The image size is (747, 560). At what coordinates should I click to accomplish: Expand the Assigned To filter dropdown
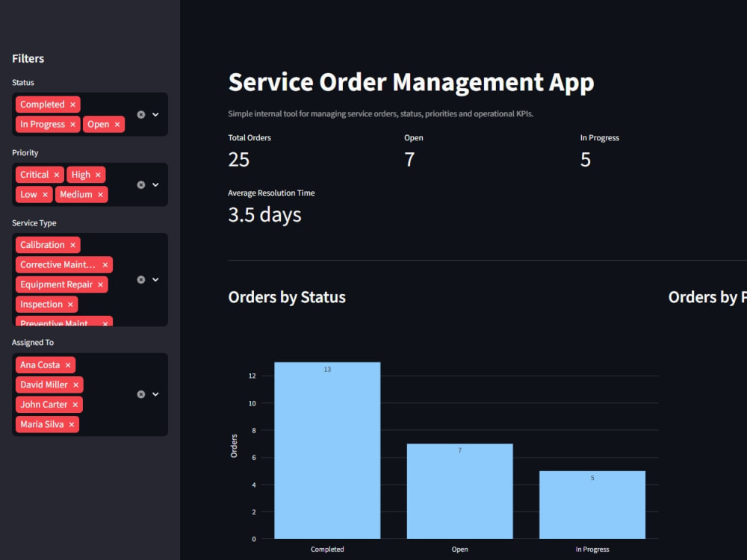[x=155, y=394]
